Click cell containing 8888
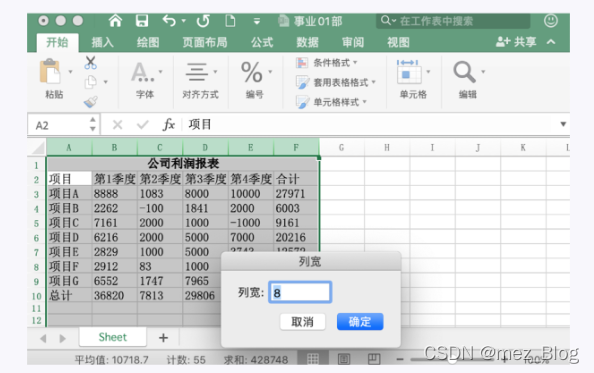This screenshot has width=594, height=373. (114, 194)
